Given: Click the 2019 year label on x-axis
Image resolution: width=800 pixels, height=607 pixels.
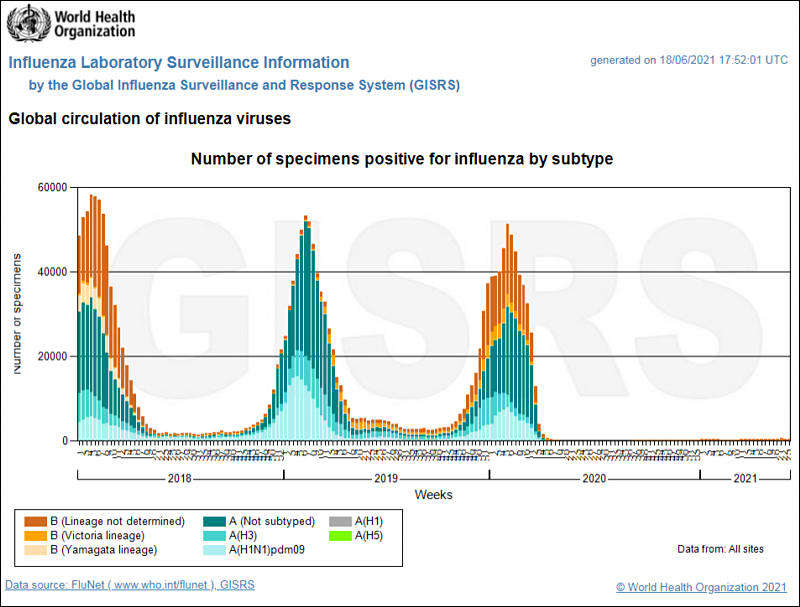Looking at the screenshot, I should tap(386, 478).
